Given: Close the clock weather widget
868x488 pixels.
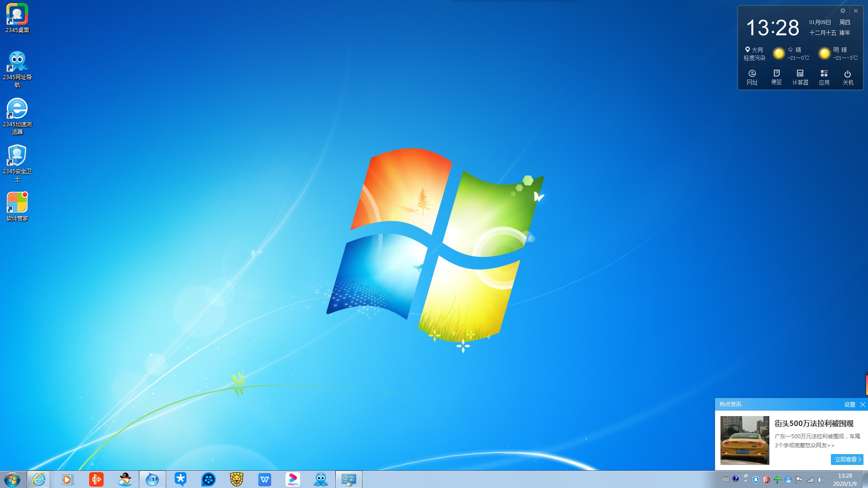Looking at the screenshot, I should (x=856, y=11).
